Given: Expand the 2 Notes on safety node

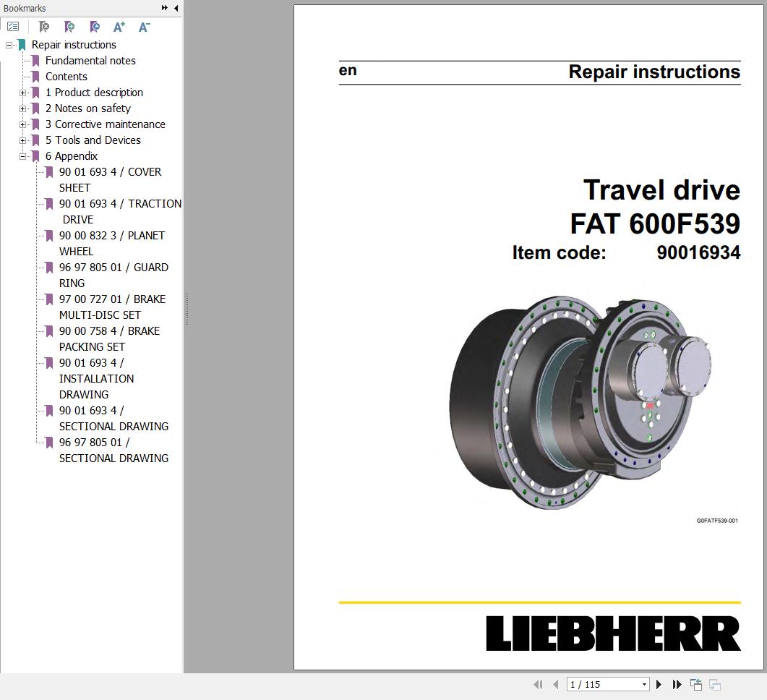Looking at the screenshot, I should tap(22, 108).
